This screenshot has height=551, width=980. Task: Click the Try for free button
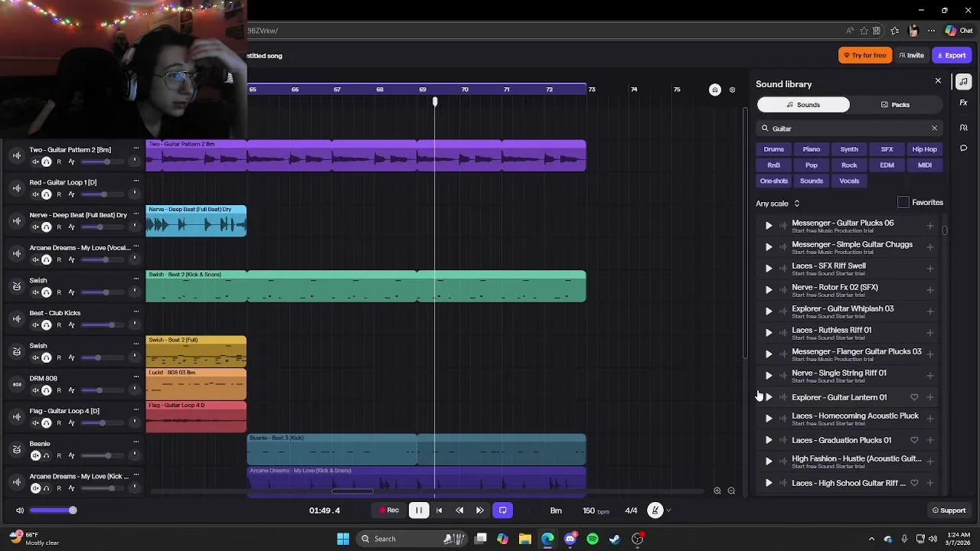865,55
